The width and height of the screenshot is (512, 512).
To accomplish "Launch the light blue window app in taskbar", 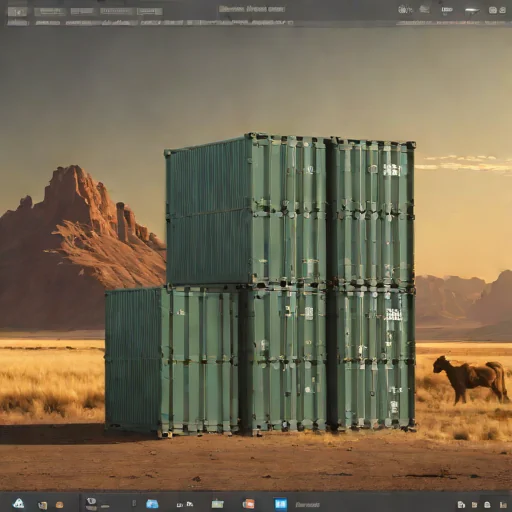I will pos(152,504).
